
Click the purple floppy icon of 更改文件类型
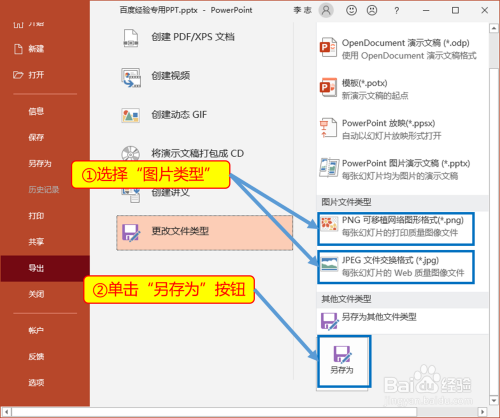[x=131, y=232]
